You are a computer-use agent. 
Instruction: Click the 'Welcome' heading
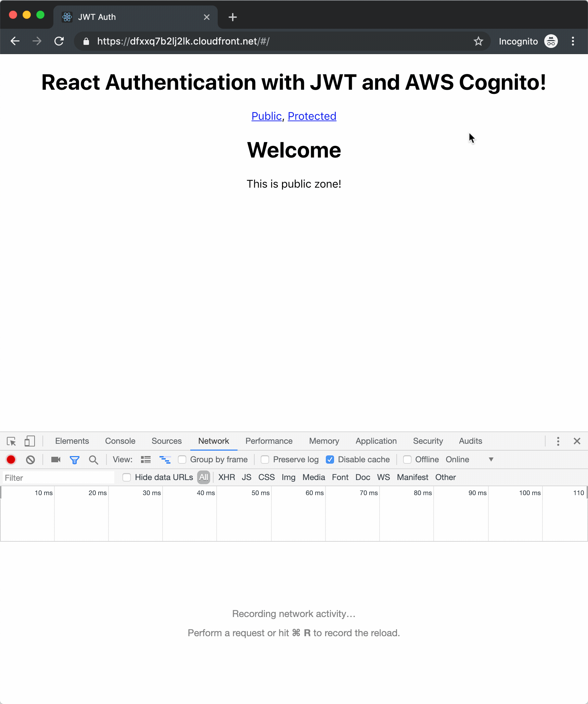[294, 150]
